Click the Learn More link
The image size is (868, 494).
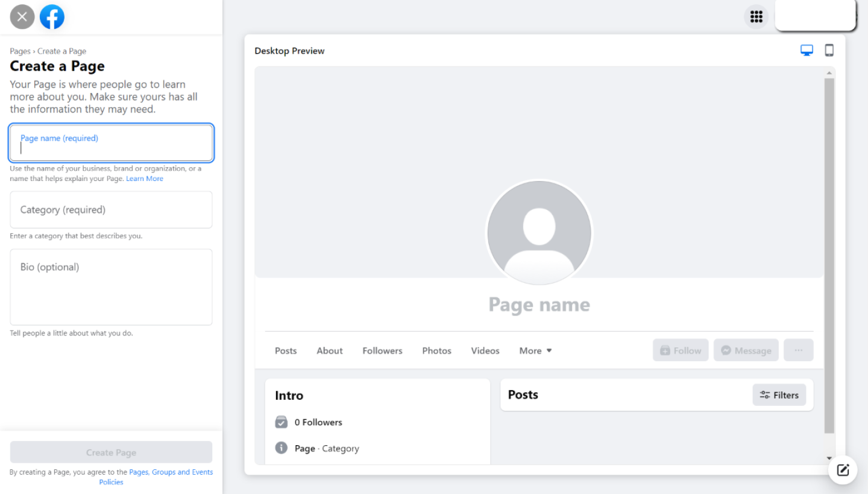pos(145,179)
